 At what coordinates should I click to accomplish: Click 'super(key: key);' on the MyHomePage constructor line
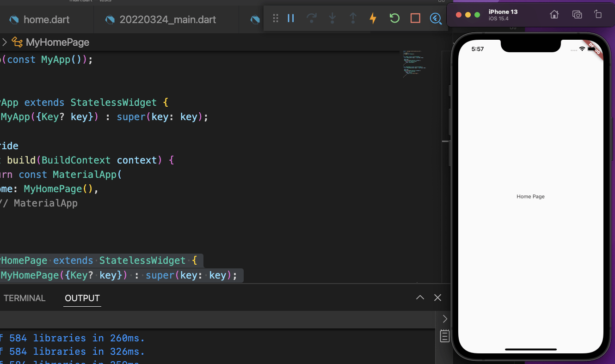pos(191,275)
